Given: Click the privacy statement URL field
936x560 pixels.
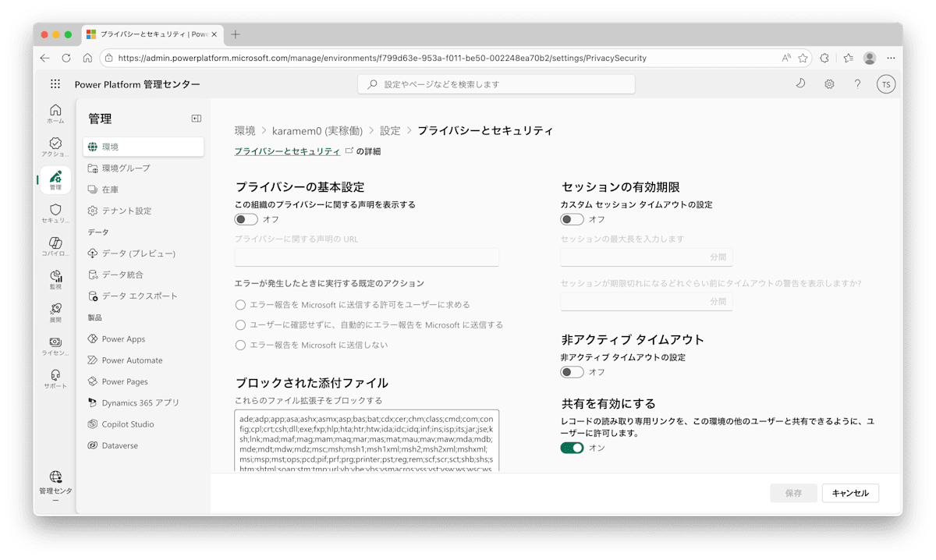Looking at the screenshot, I should click(x=367, y=257).
